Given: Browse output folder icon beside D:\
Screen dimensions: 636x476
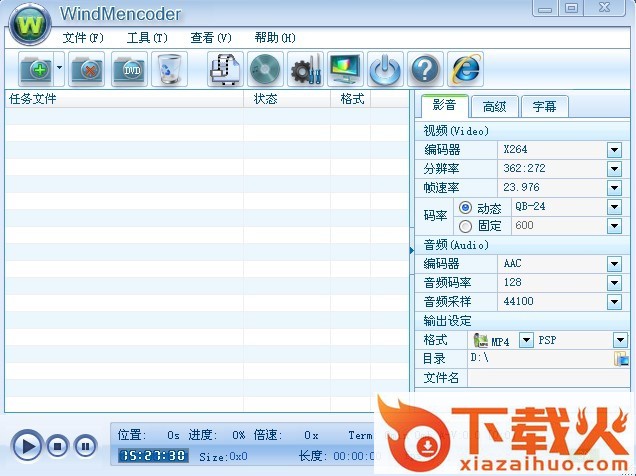Looking at the screenshot, I should 621,359.
